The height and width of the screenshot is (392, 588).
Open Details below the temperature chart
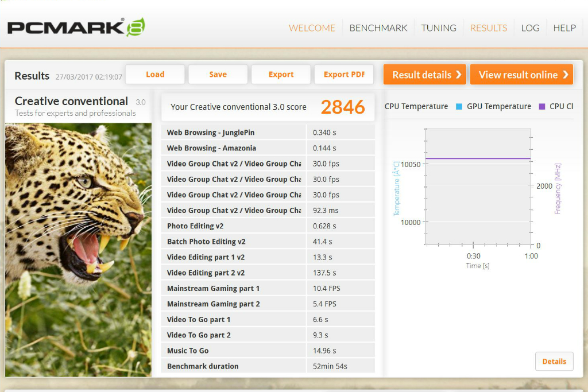(554, 362)
